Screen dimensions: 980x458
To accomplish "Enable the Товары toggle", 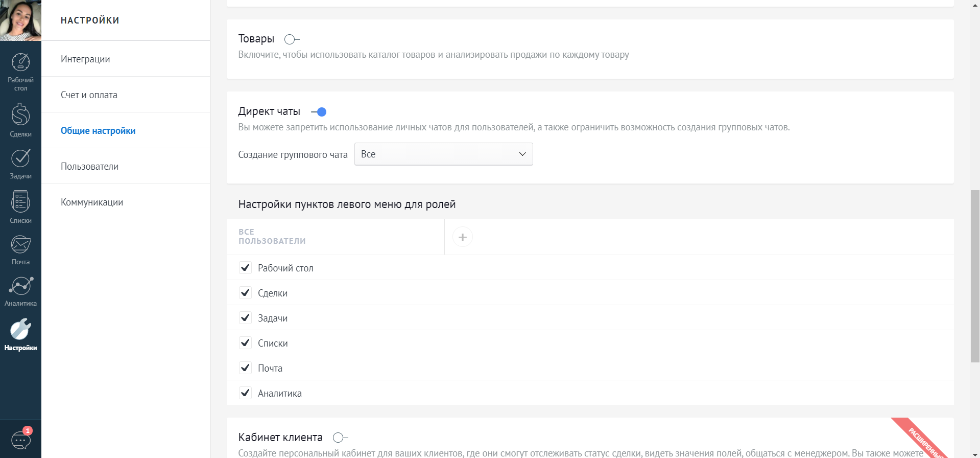I will 292,39.
